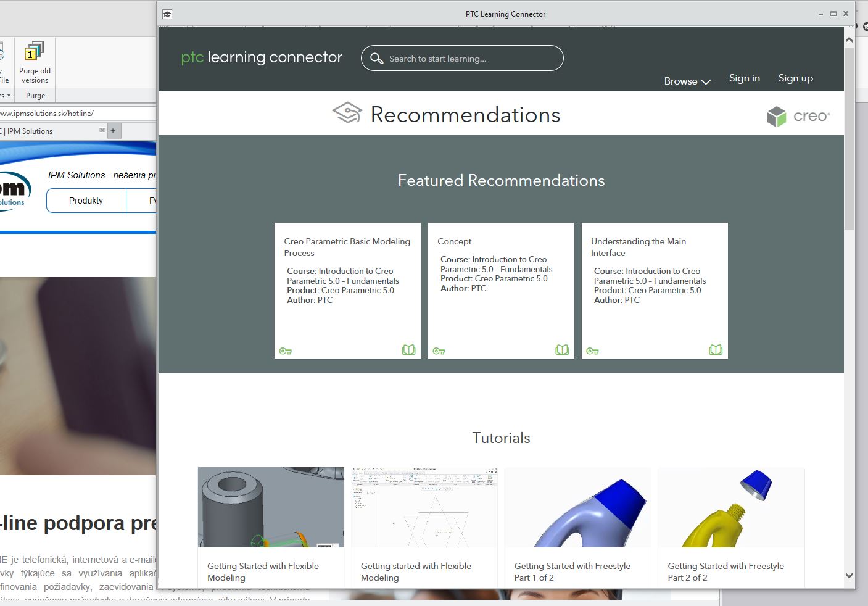
Task: Click the ipmsolutions.sk/hotline address field
Action: click(78, 114)
